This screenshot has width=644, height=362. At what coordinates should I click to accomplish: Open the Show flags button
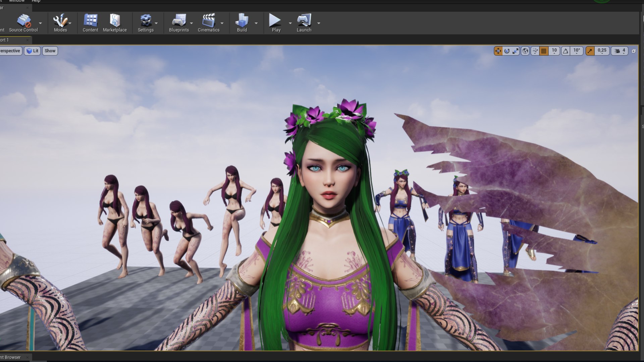pyautogui.click(x=50, y=51)
